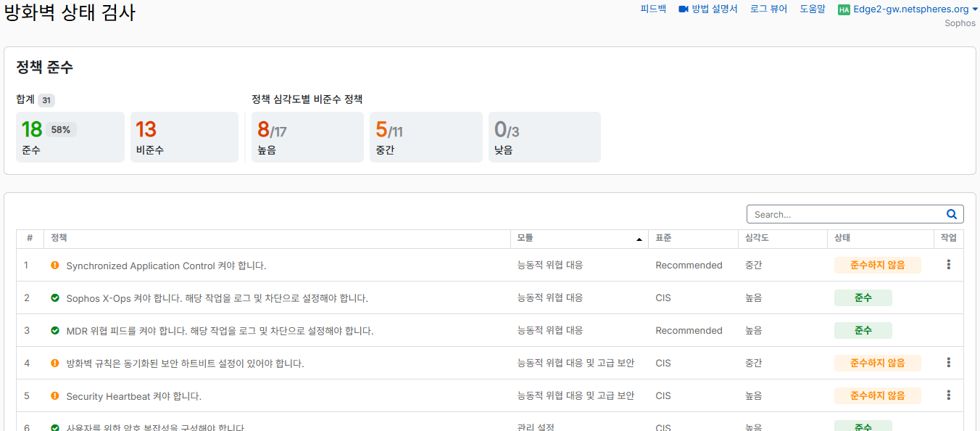Click the 피드백 link
The height and width of the screenshot is (431, 980).
coord(653,9)
